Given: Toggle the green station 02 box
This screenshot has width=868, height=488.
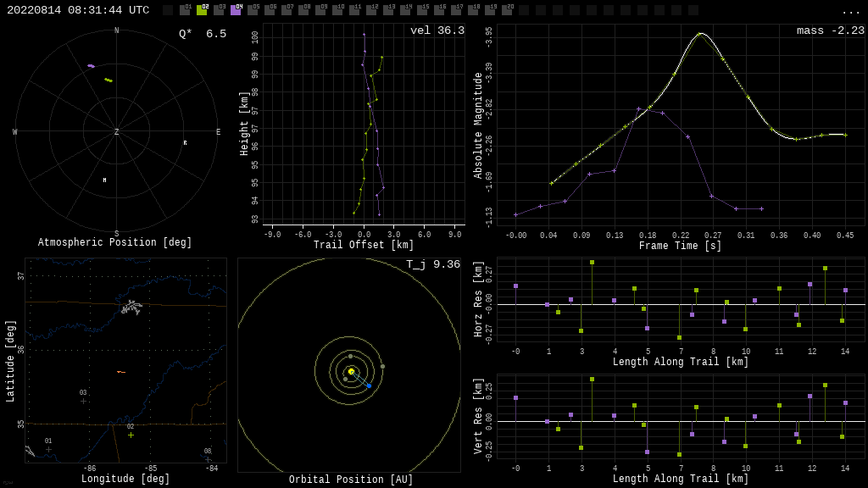Looking at the screenshot, I should [x=202, y=10].
